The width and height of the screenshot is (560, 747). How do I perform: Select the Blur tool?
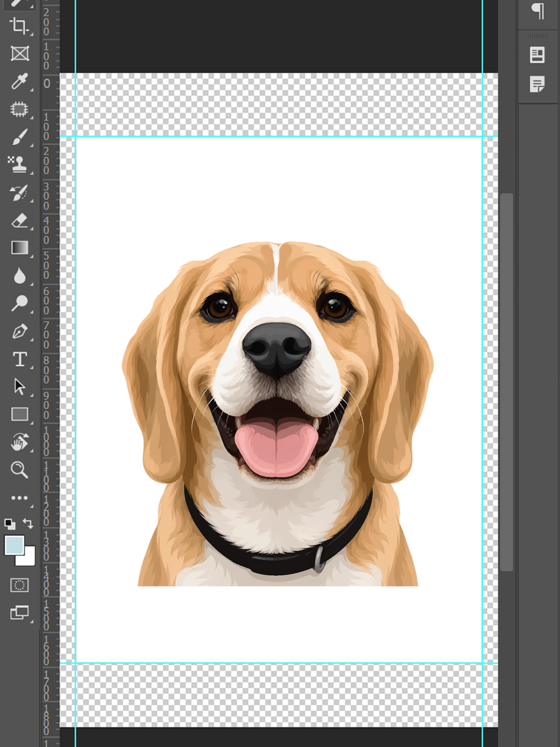pyautogui.click(x=20, y=276)
